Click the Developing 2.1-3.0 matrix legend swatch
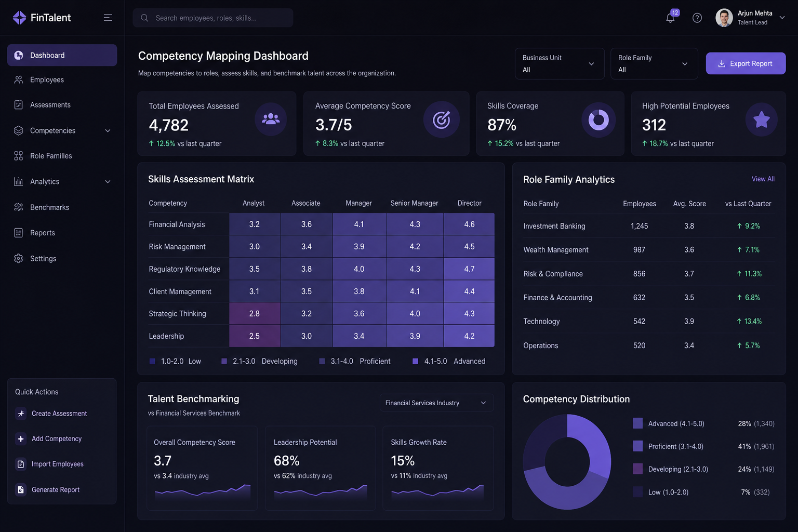 pos(224,361)
